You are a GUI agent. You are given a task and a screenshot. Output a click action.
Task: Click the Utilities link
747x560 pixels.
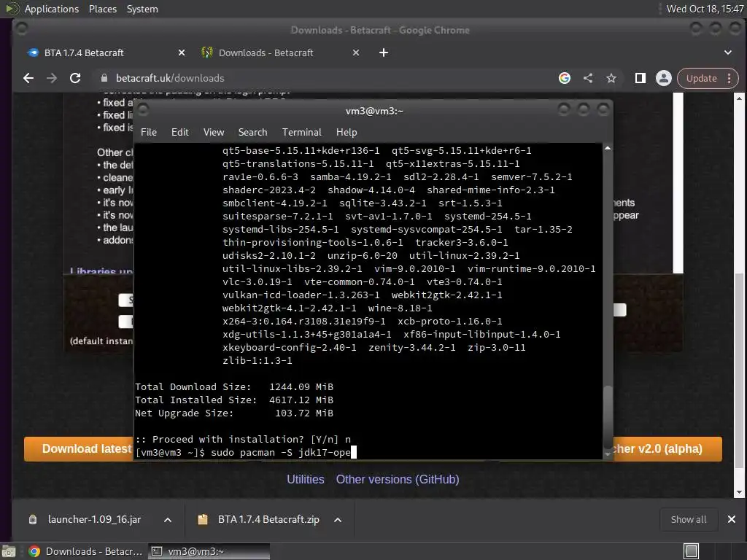click(306, 480)
